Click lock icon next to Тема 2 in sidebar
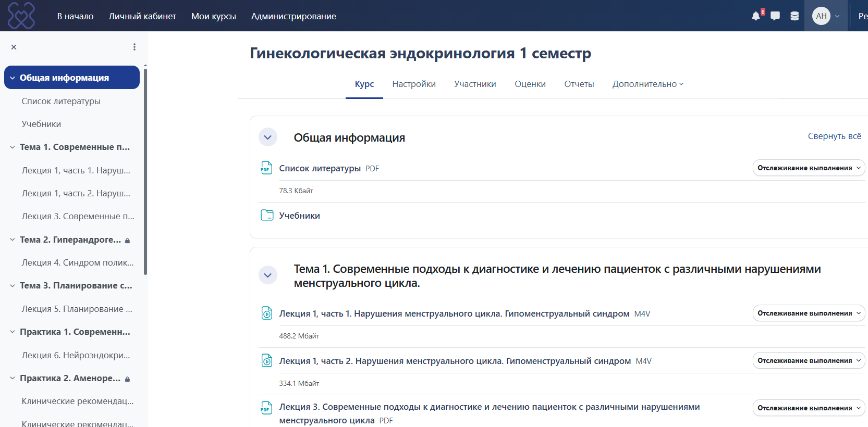 click(x=128, y=241)
